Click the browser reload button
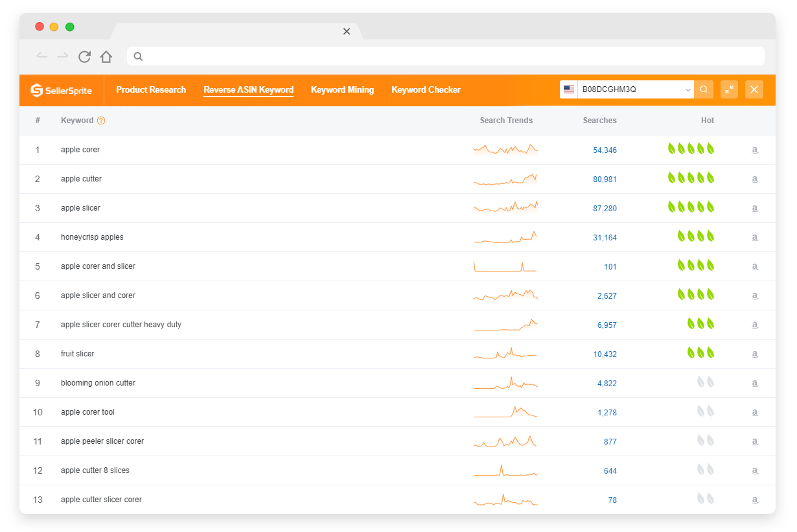 click(x=84, y=56)
